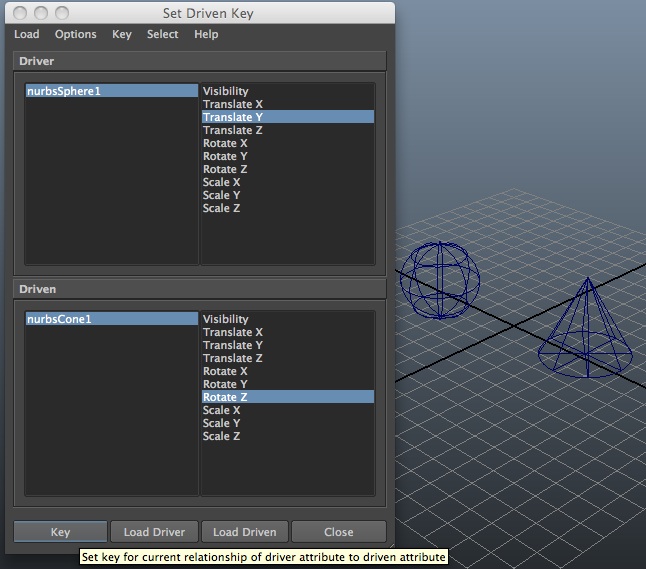Click the Driver section header

200,61
